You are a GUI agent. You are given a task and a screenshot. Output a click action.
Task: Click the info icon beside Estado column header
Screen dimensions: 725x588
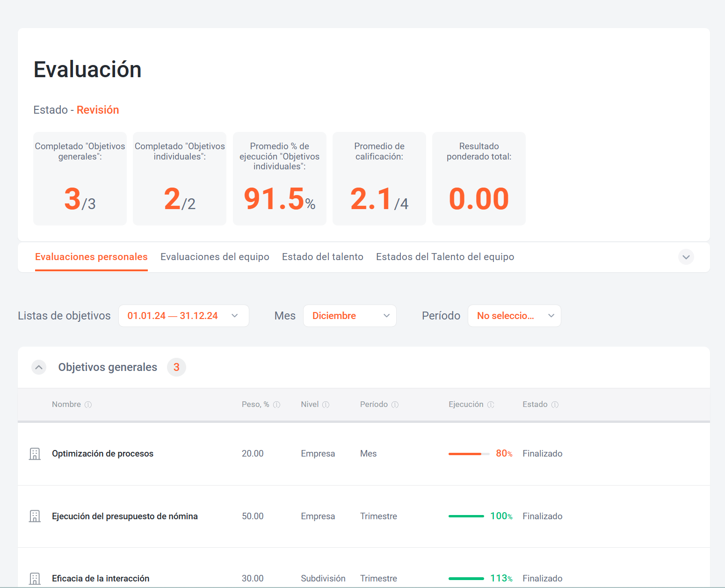(555, 405)
